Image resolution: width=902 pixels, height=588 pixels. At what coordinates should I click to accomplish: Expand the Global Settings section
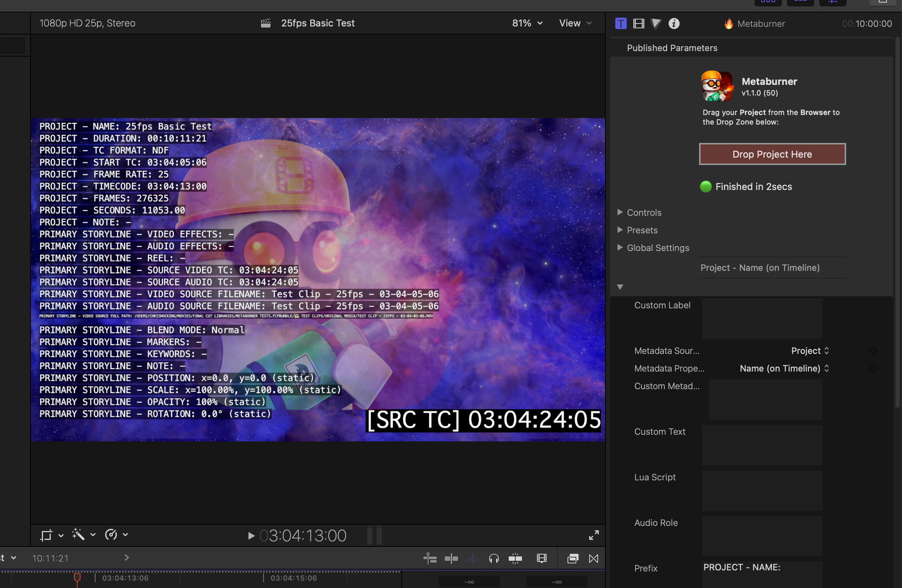click(620, 247)
